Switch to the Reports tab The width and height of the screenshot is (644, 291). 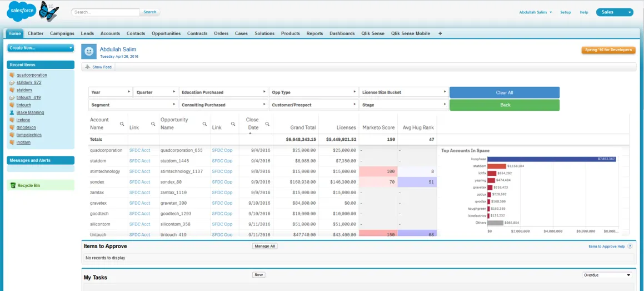pyautogui.click(x=314, y=33)
